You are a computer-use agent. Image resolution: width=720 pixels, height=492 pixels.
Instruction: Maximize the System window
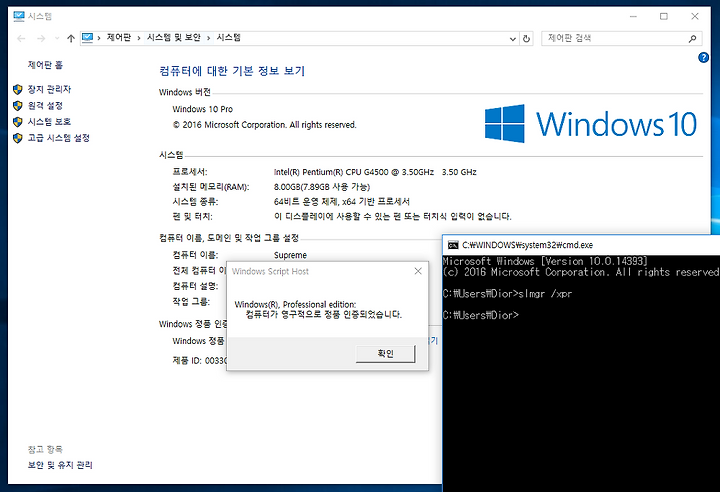coord(664,17)
